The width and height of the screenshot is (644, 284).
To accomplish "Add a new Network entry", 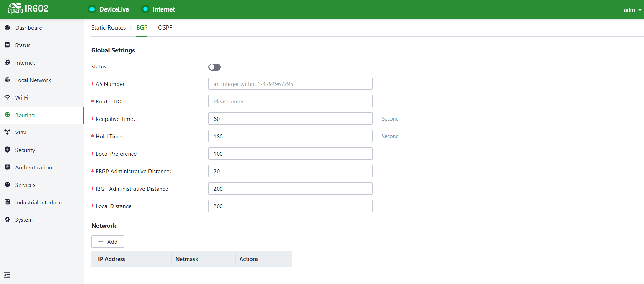I will click(108, 242).
